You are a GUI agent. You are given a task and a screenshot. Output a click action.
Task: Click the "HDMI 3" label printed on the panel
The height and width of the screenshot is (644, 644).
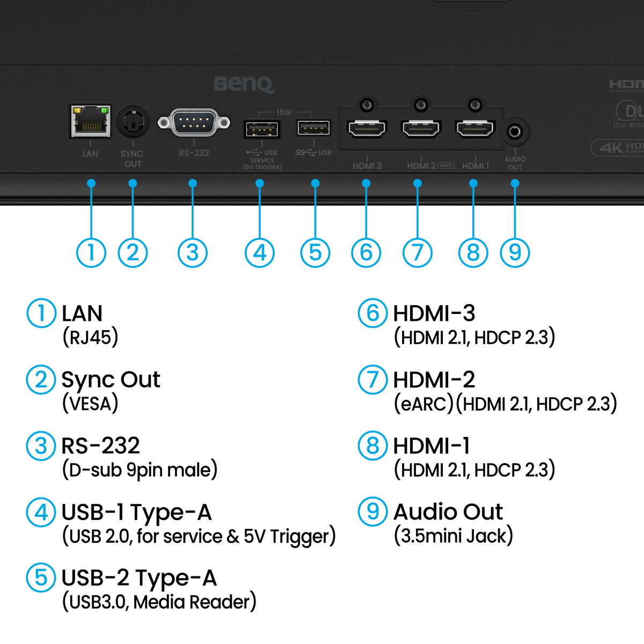pyautogui.click(x=367, y=166)
